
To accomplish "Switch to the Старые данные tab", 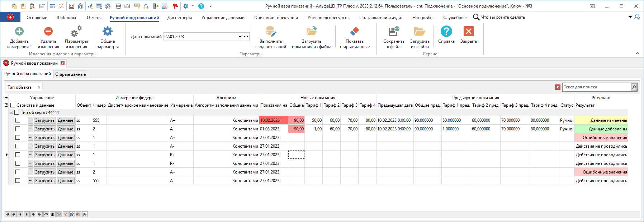I will click(70, 74).
